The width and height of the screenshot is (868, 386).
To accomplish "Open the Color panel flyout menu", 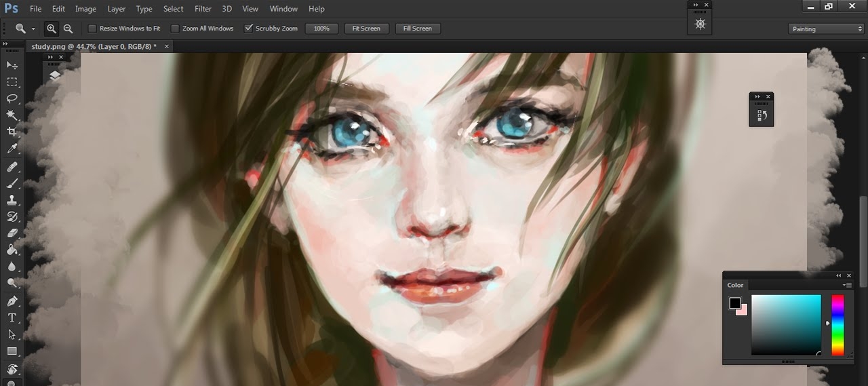I will [x=848, y=285].
